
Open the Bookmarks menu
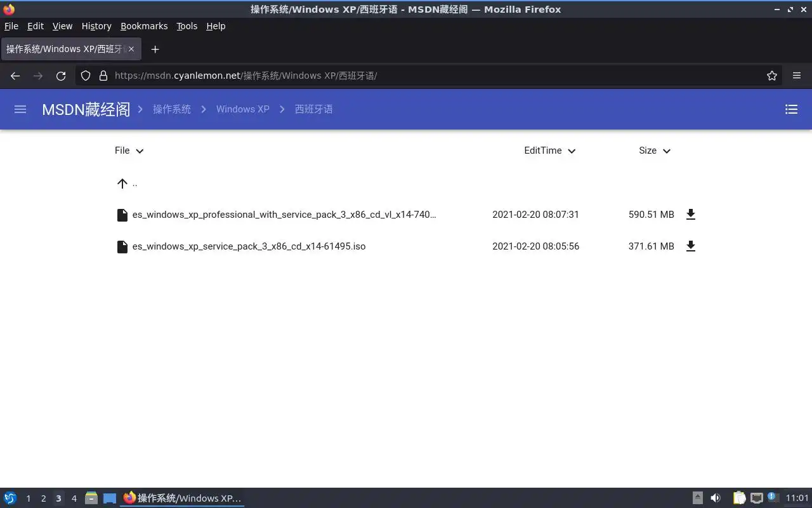(x=144, y=26)
